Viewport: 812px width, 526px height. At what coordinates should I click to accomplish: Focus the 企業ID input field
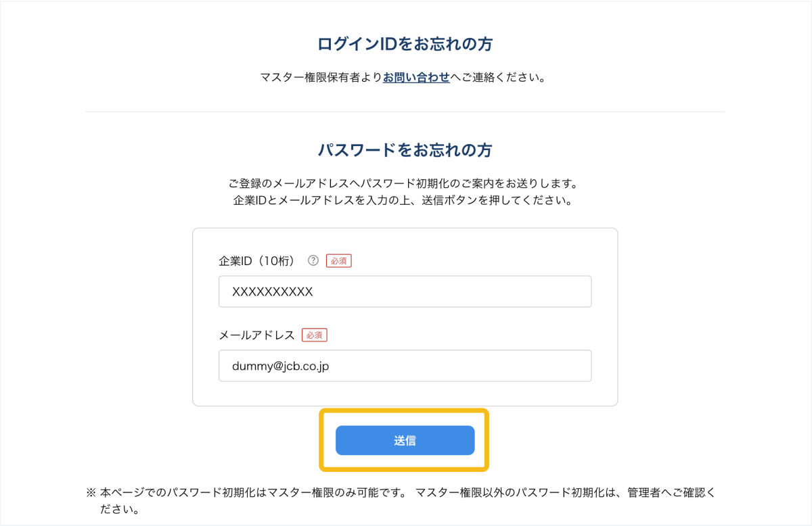point(405,291)
